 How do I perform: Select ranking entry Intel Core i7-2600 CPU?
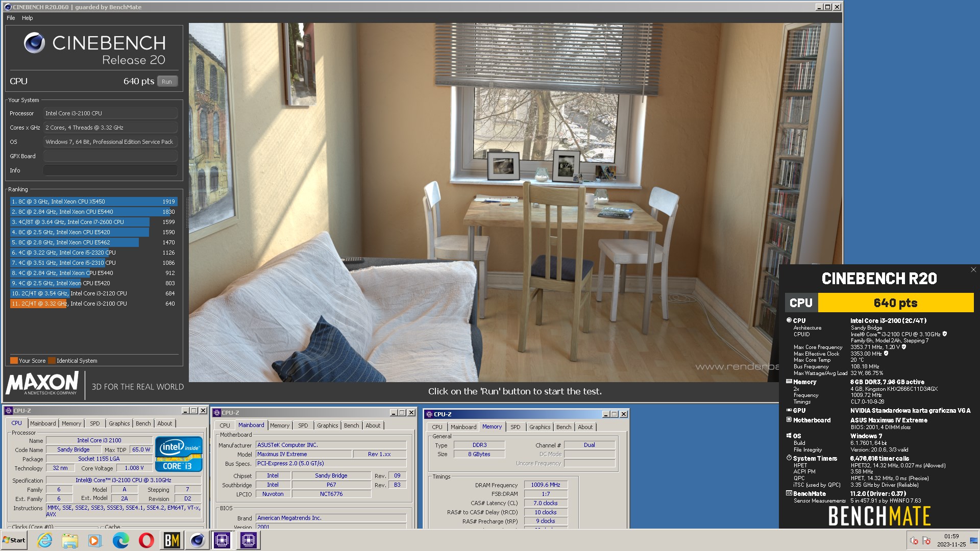point(94,222)
